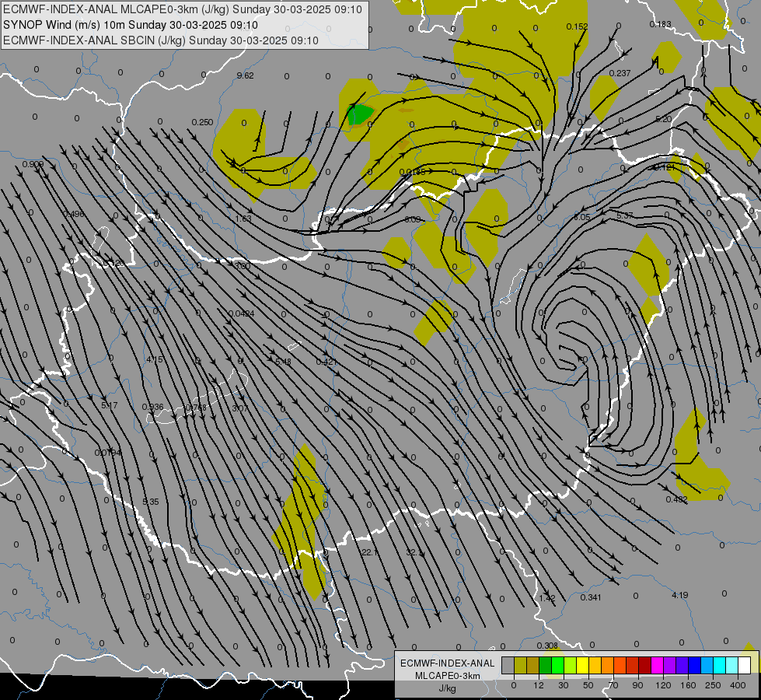Click the legend tick label 50
The image size is (761, 700).
(588, 685)
